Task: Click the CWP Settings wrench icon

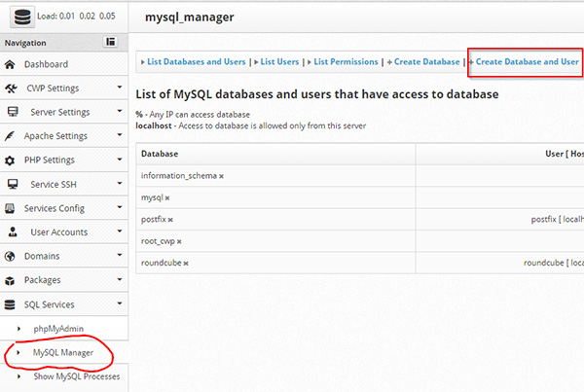Action: tap(11, 89)
